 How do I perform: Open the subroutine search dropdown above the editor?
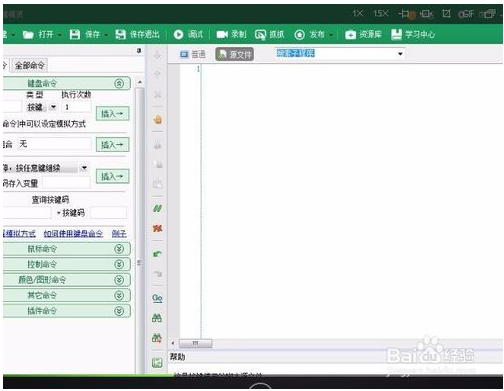400,54
